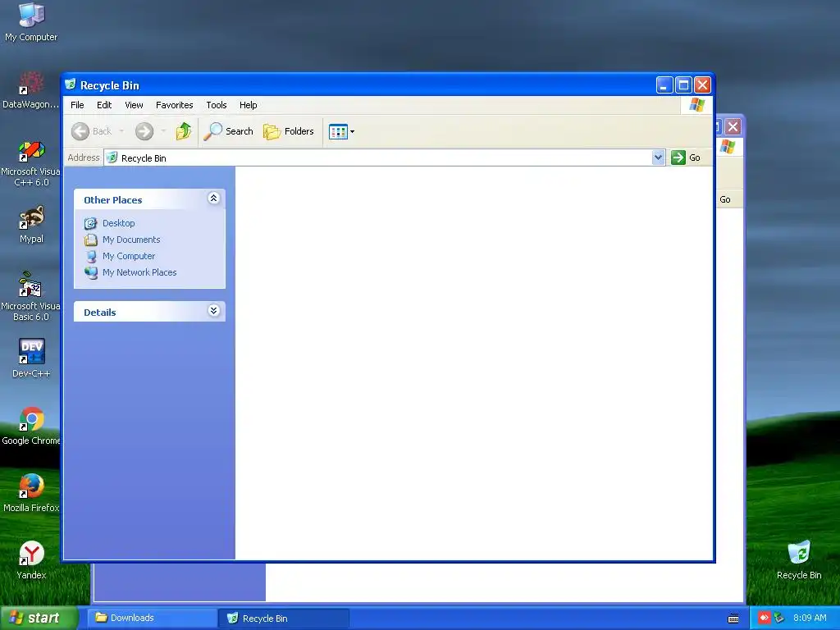Select Microsoft Visual Basic 6.0 desktop icon
The height and width of the screenshot is (630, 840).
pyautogui.click(x=31, y=297)
